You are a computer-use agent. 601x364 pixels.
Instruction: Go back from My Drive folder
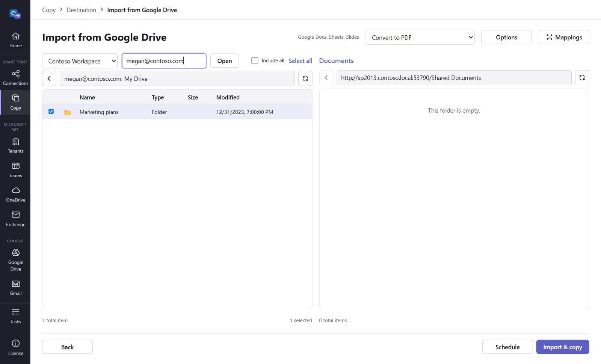(49, 79)
